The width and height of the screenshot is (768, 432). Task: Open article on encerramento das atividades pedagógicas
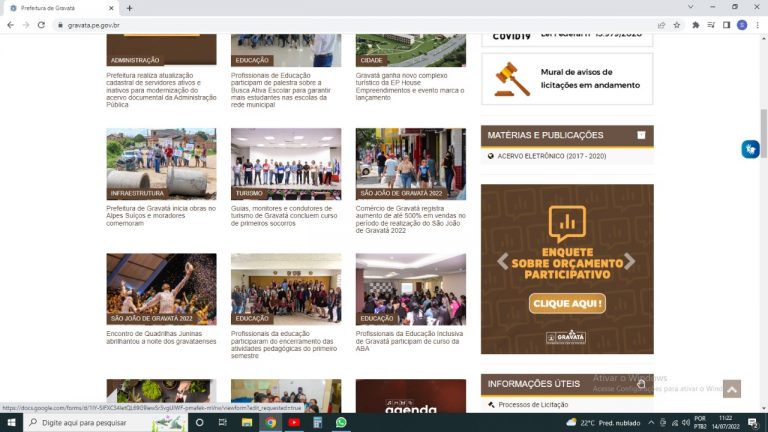coord(284,345)
